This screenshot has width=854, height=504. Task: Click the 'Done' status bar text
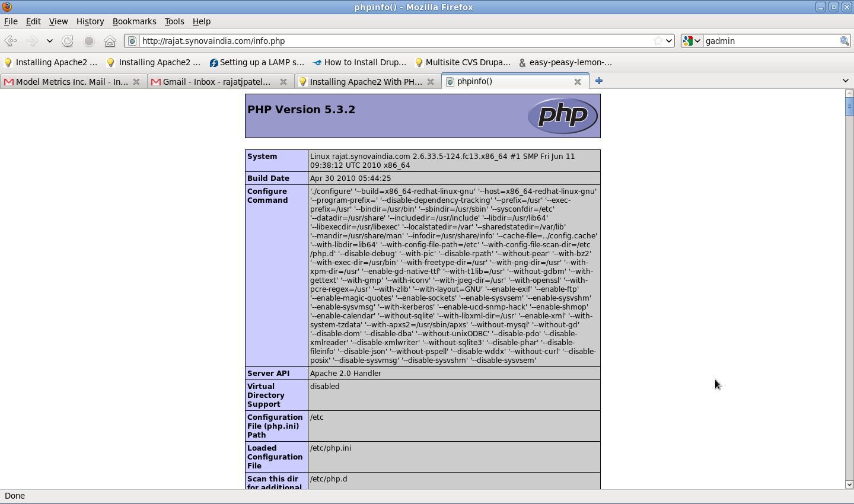point(15,496)
